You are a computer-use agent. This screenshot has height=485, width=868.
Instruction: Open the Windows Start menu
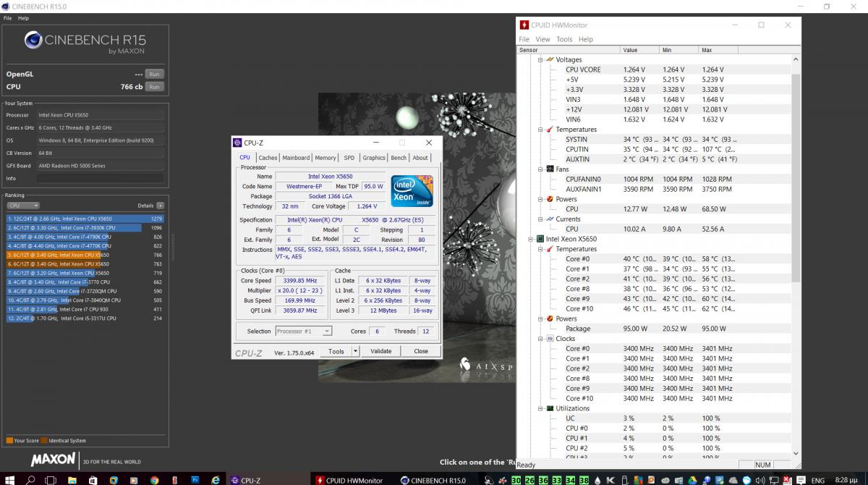pos(10,479)
